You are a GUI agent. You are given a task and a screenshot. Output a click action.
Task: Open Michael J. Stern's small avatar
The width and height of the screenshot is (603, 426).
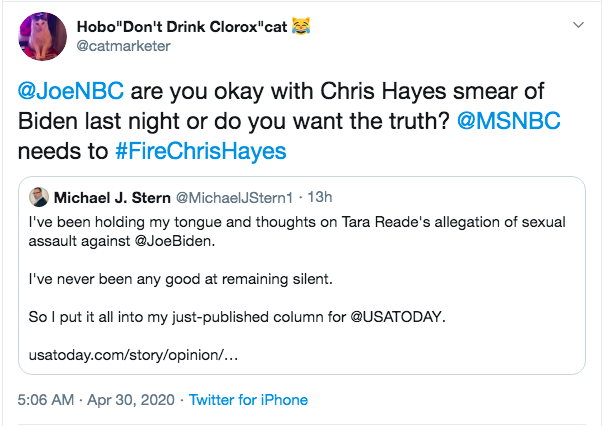(x=39, y=197)
